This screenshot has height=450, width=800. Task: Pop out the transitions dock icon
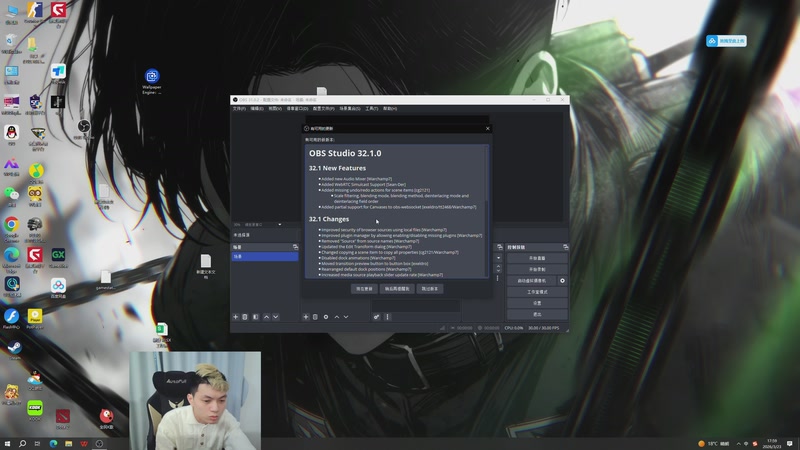[x=499, y=247]
